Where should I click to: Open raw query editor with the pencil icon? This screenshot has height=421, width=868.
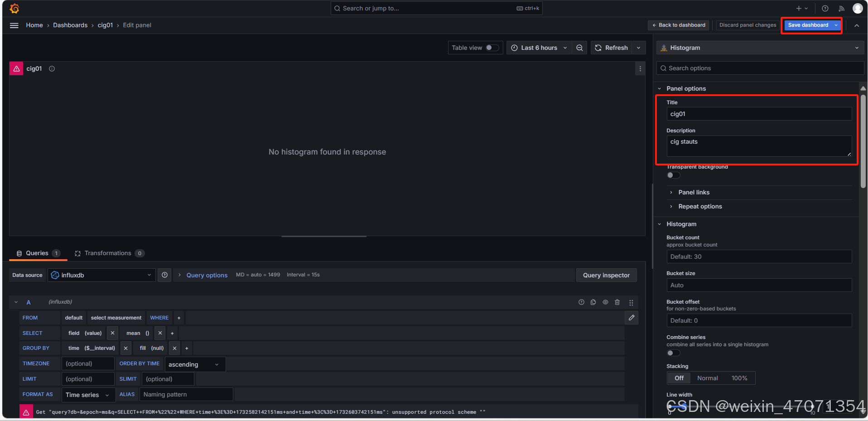631,318
